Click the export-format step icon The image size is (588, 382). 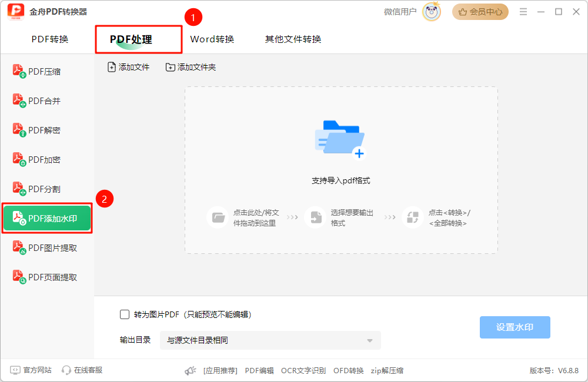coord(315,217)
